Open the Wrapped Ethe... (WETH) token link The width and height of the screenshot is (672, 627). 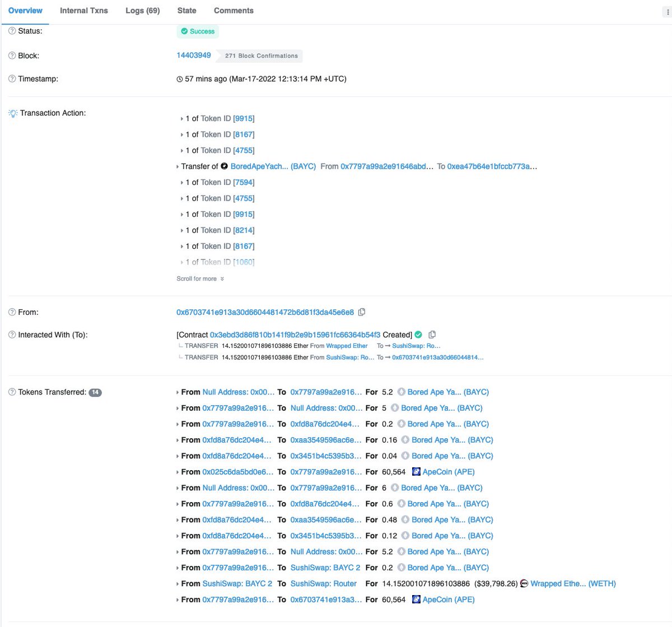(573, 584)
